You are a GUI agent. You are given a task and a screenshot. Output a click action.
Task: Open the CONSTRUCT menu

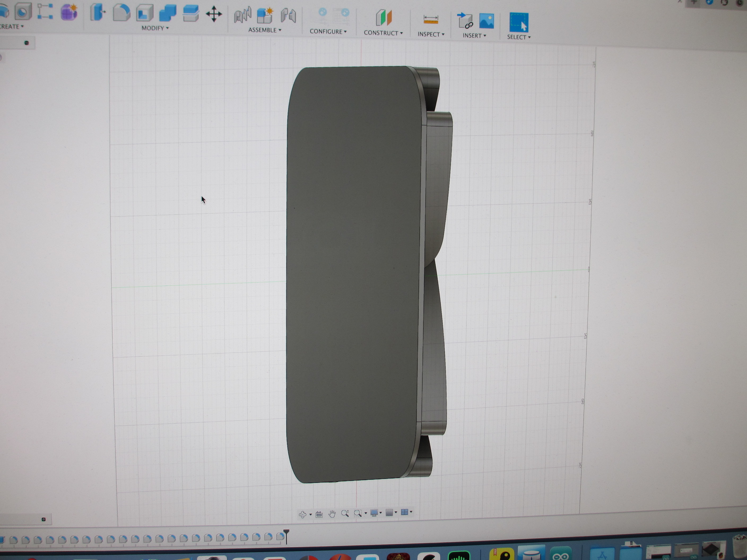tap(383, 33)
